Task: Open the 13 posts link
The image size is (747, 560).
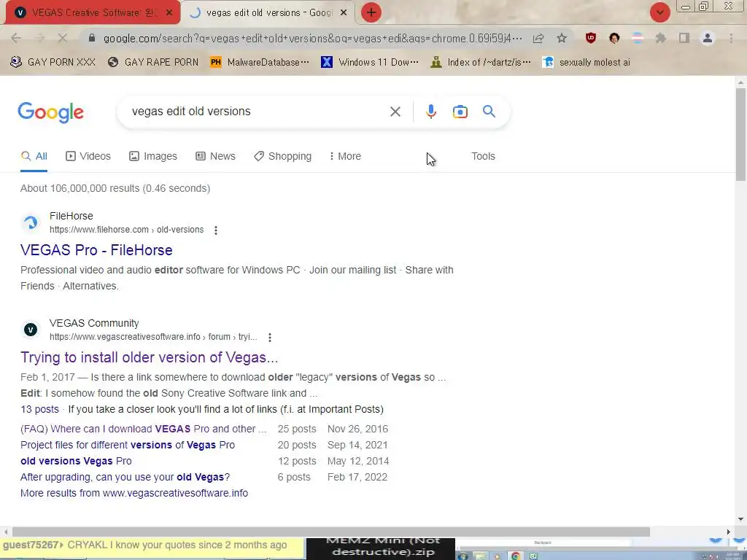Action: pos(39,410)
